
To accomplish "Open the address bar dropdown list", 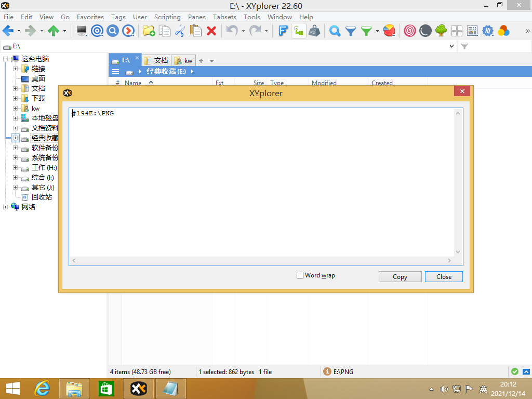I will click(451, 46).
